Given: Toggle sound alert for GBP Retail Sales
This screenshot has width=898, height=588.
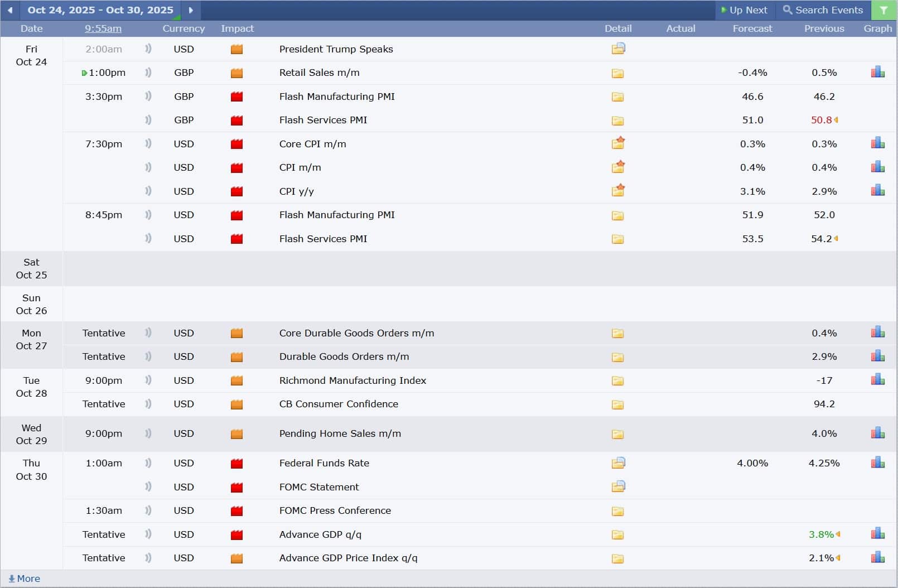Looking at the screenshot, I should [x=148, y=73].
